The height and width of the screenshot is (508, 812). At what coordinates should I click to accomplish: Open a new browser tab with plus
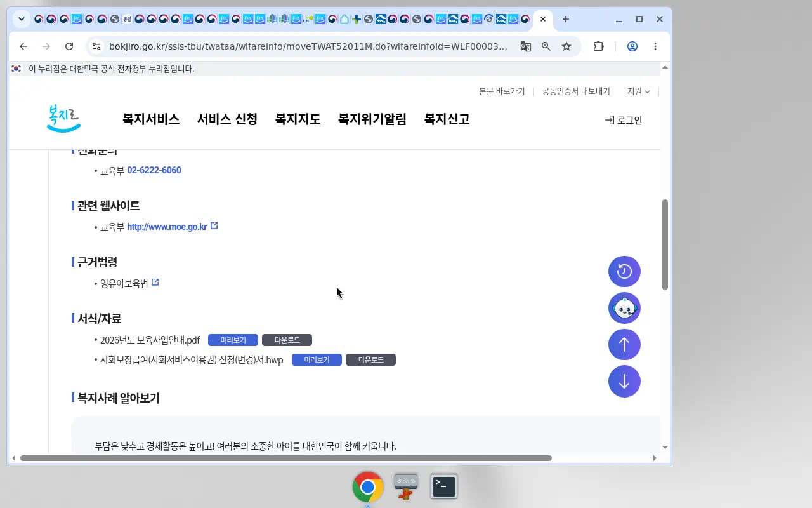pyautogui.click(x=566, y=19)
